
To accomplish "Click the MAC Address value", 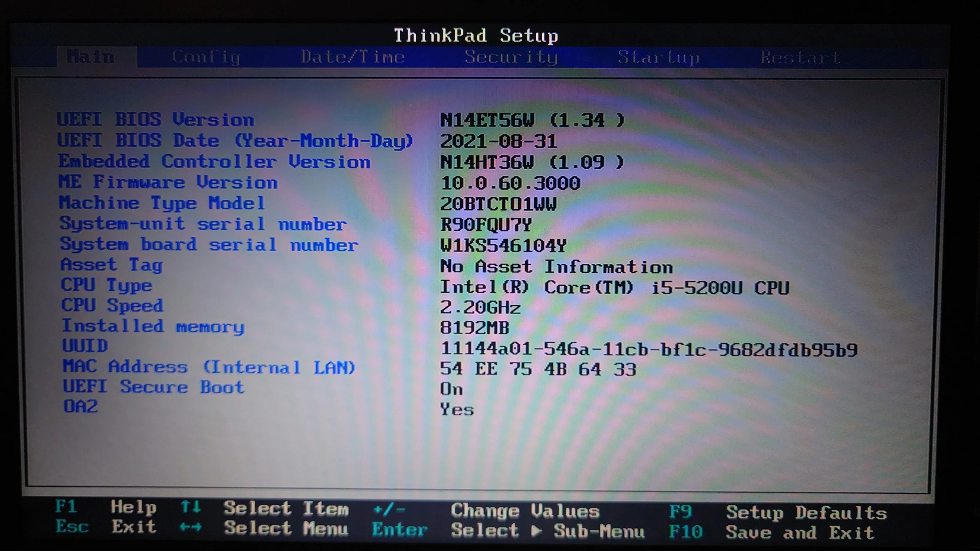I will (538, 369).
